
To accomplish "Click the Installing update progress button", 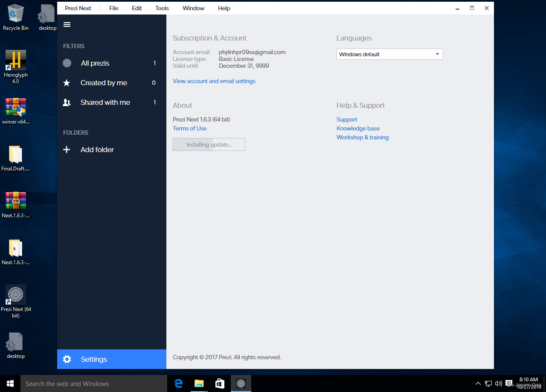I will click(x=209, y=144).
